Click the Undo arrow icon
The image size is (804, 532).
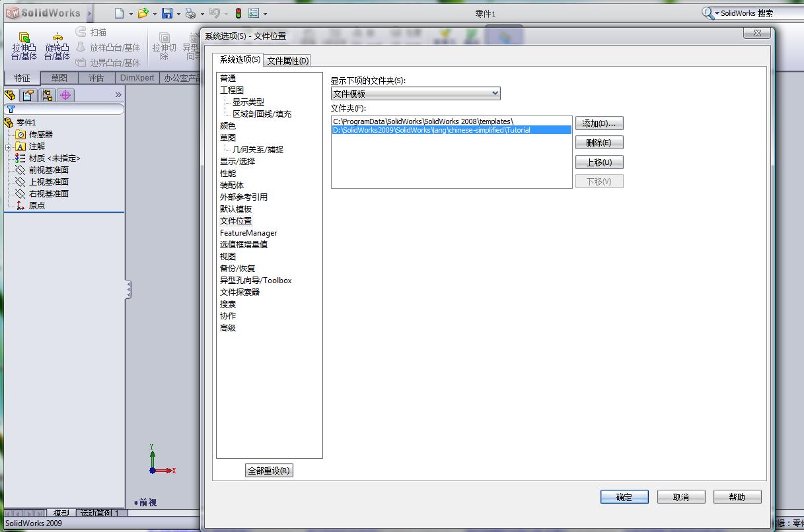tap(214, 13)
